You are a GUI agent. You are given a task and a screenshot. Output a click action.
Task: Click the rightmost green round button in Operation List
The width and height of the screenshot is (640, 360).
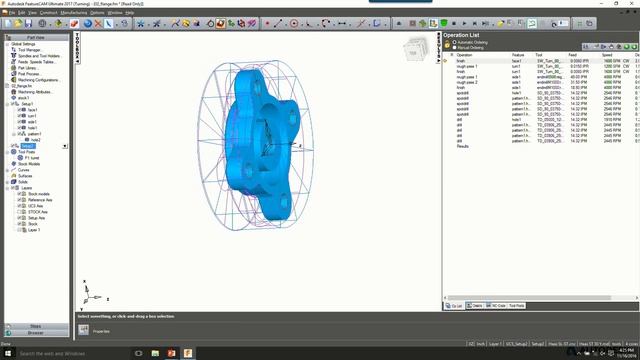[x=634, y=47]
